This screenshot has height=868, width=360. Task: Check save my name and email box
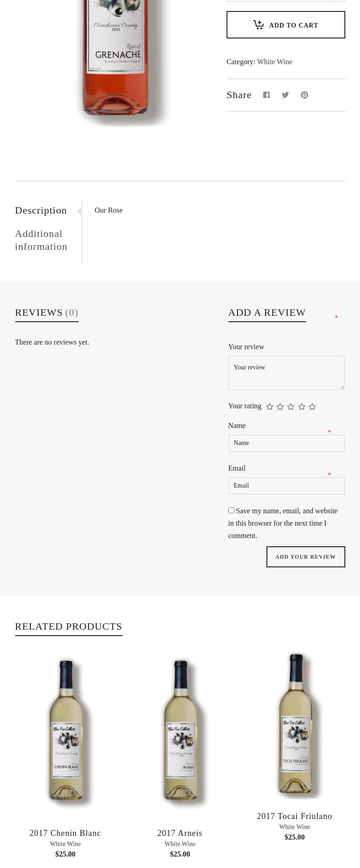[231, 510]
